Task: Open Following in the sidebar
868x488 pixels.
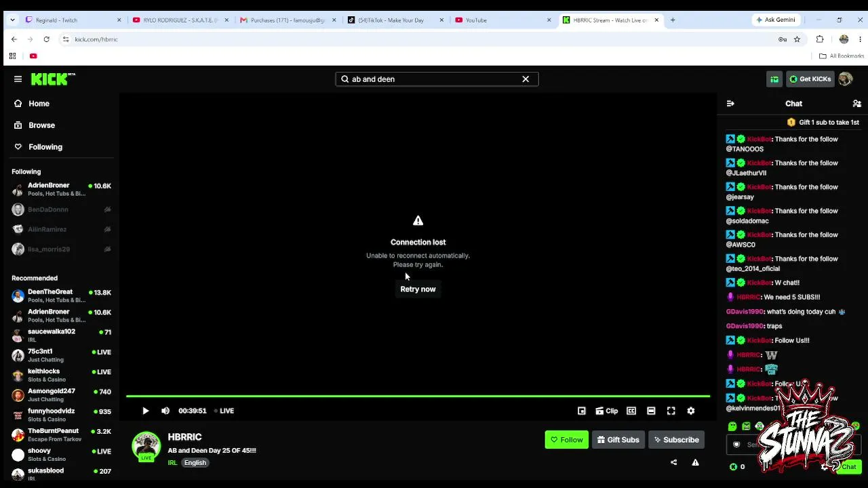Action: (45, 147)
